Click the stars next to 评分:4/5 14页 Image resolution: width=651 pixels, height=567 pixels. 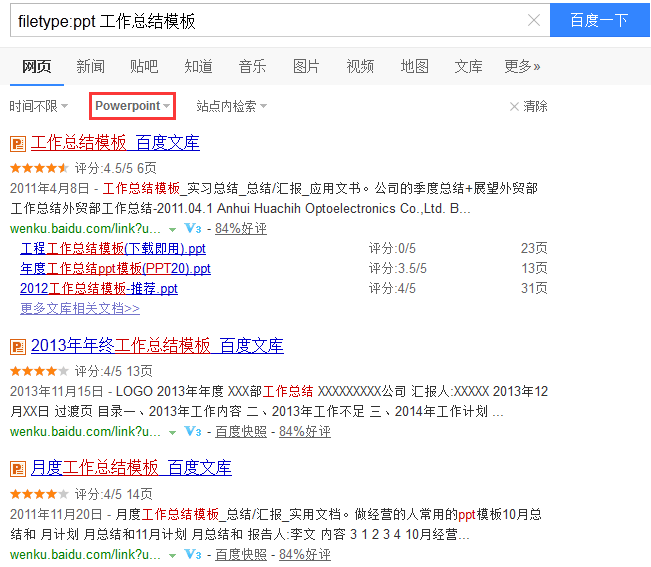[x=39, y=494]
